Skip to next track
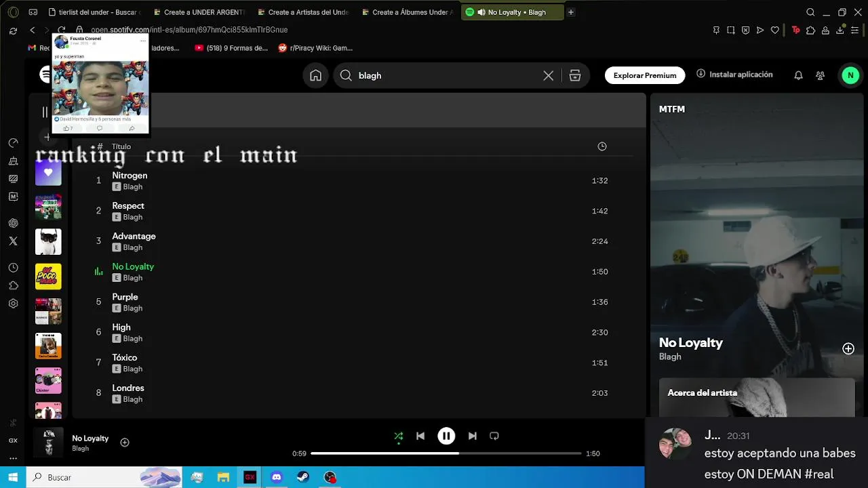Screen dimensions: 868x488 click(x=472, y=436)
